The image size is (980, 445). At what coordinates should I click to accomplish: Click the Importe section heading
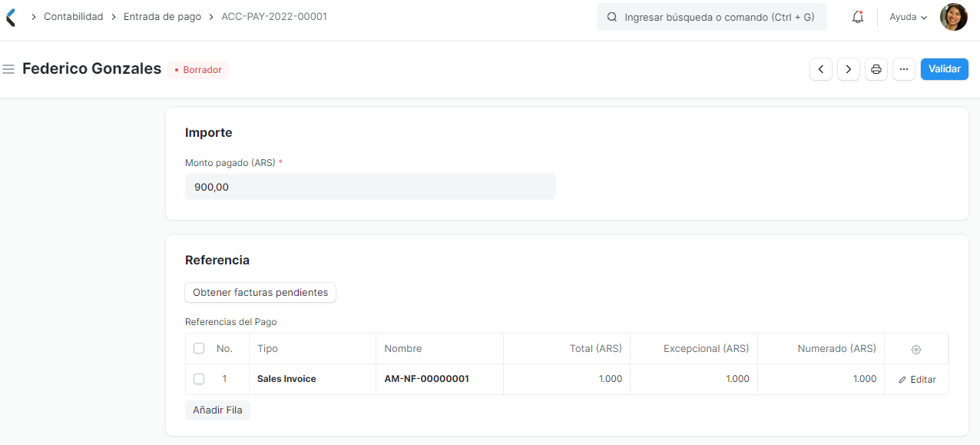coord(208,133)
